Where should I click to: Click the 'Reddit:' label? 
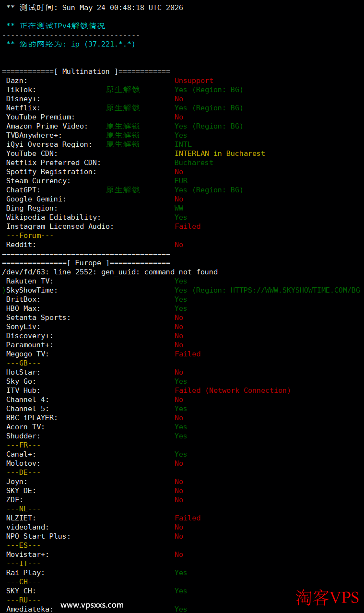[21, 245]
